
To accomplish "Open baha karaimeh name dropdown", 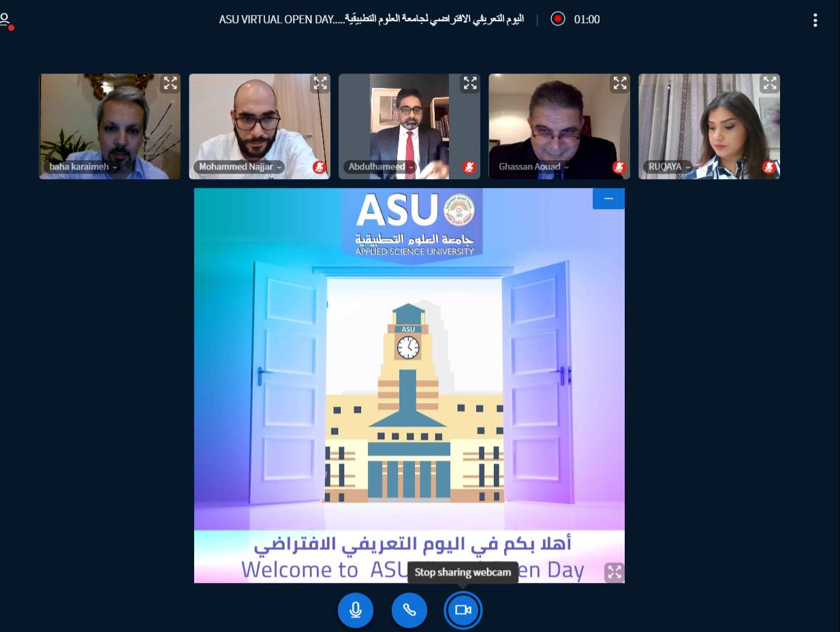I will pyautogui.click(x=83, y=167).
